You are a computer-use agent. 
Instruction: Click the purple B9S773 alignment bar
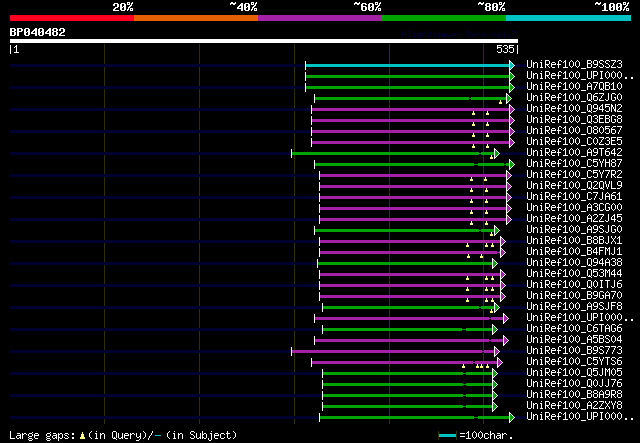click(393, 352)
